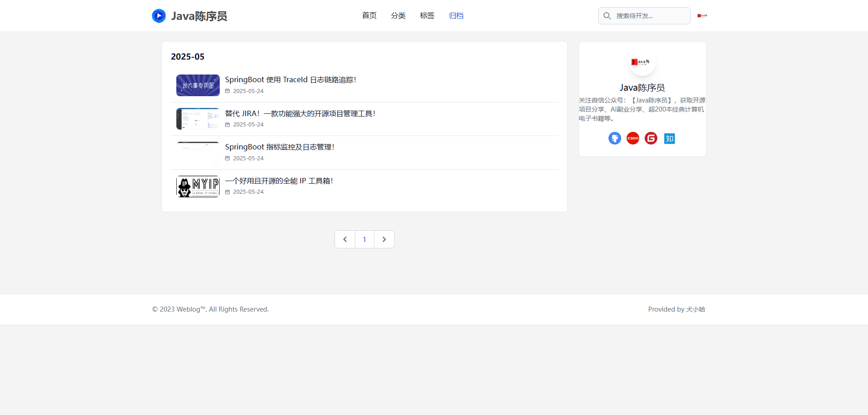
Task: Go to previous page arrow
Action: coord(345,239)
